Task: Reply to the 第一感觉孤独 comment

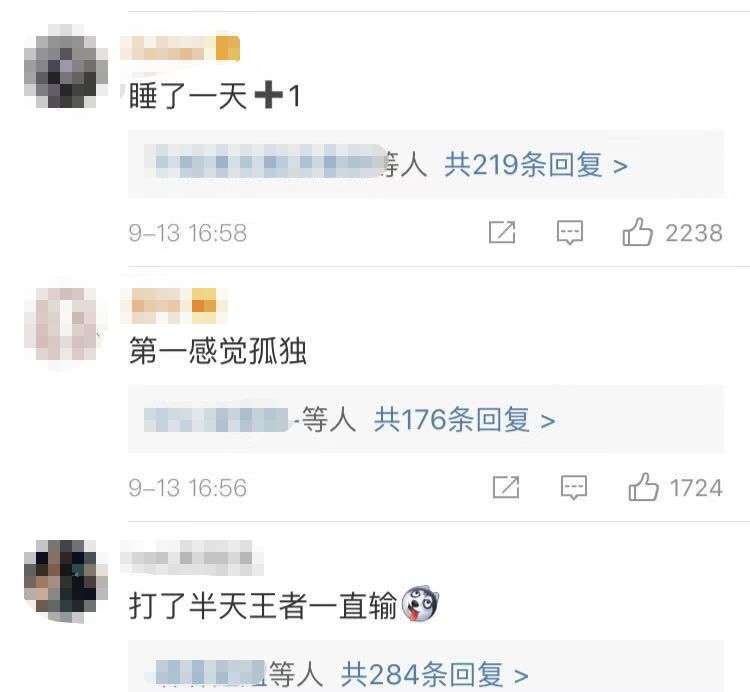Action: 574,487
